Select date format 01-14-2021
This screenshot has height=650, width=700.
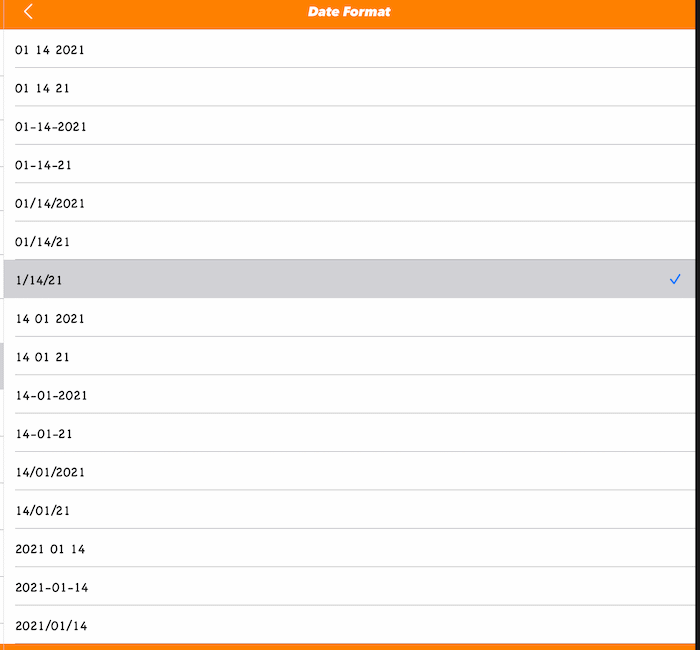click(349, 126)
